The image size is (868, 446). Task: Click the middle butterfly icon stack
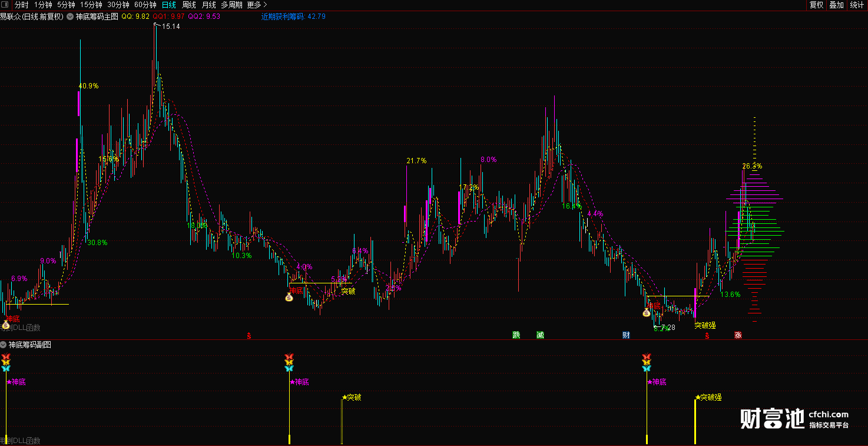pos(289,362)
